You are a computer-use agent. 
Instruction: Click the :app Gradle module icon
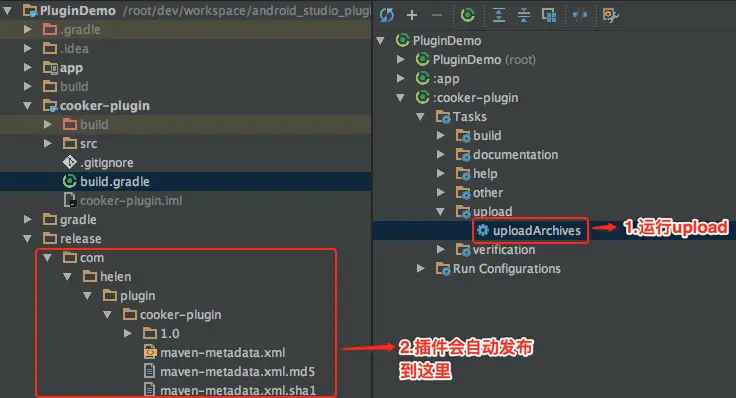422,78
